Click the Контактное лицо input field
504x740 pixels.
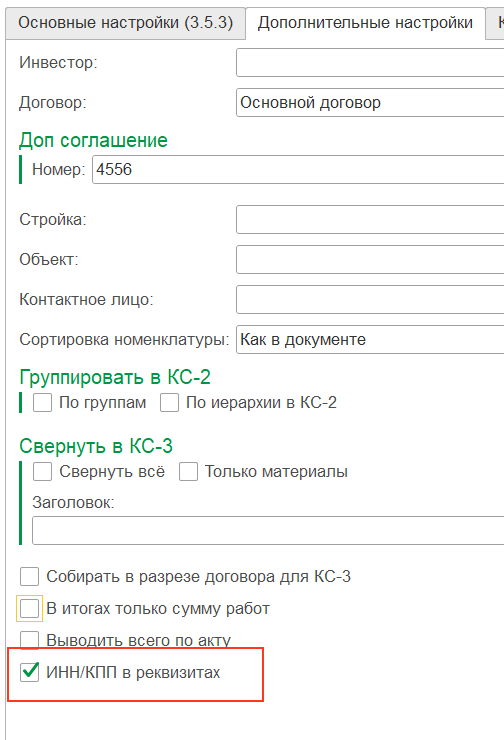(370, 300)
